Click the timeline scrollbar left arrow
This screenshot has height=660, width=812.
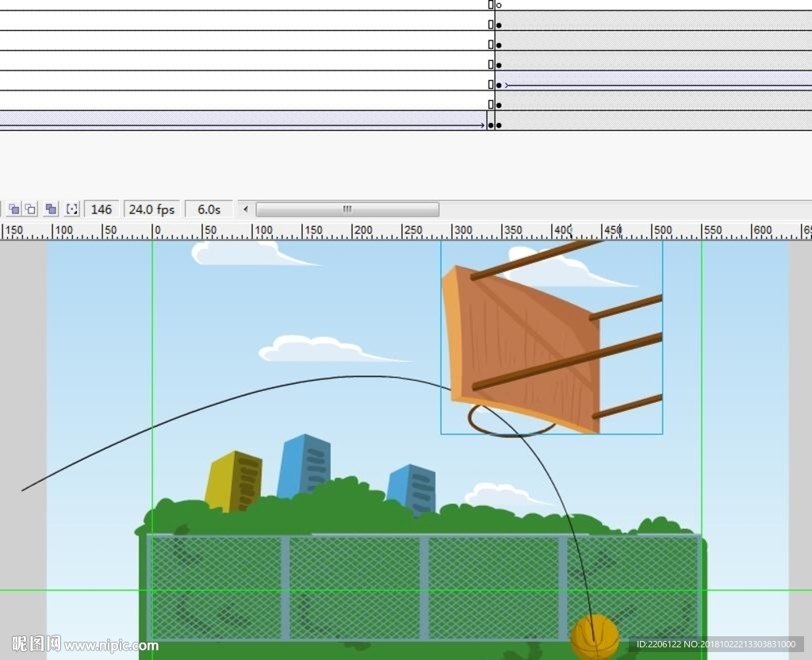pyautogui.click(x=246, y=209)
